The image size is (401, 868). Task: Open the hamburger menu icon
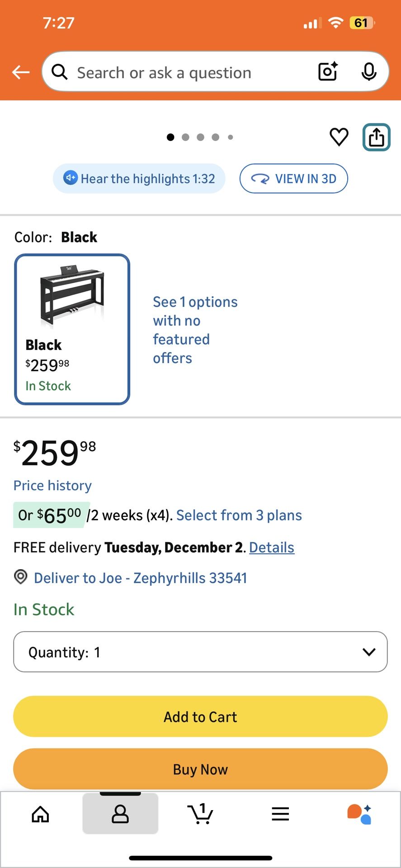point(280,814)
